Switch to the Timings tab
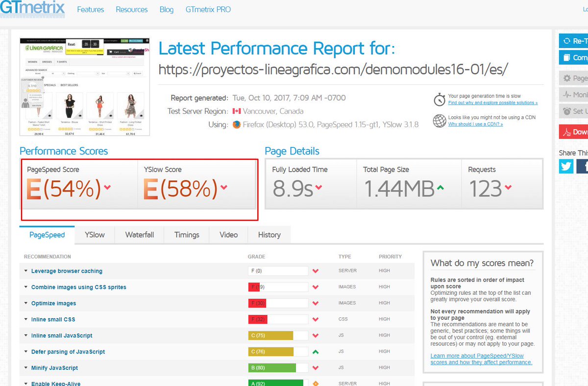Image resolution: width=588 pixels, height=386 pixels. [x=187, y=235]
